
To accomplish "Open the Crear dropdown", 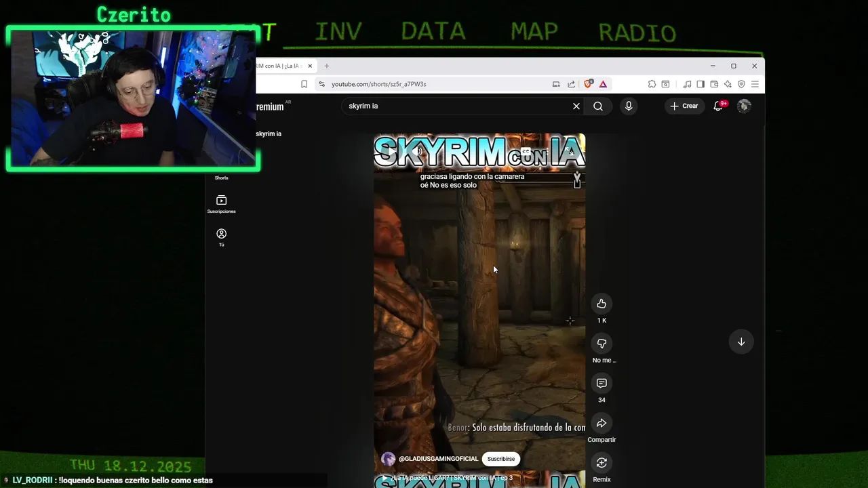I will 684,106.
